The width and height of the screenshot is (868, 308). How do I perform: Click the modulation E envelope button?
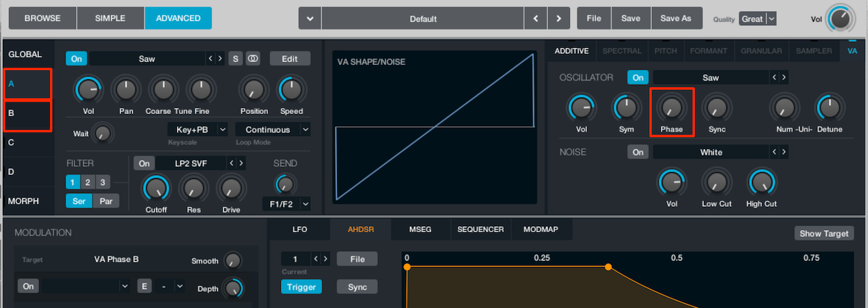[144, 286]
